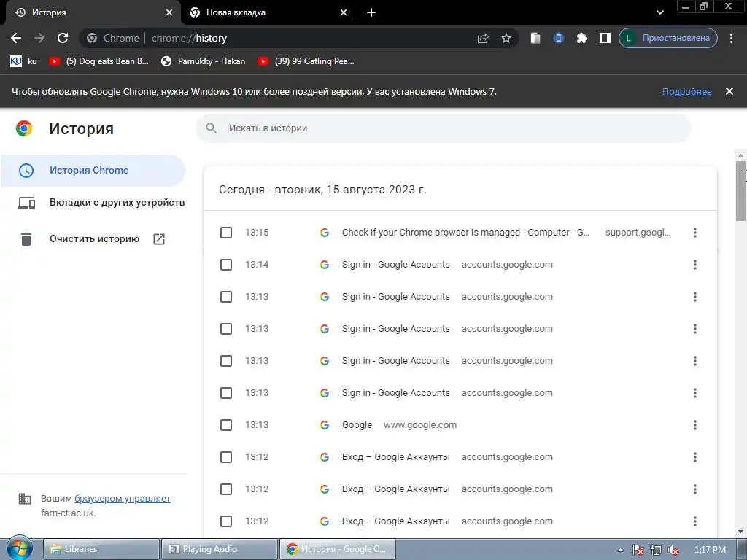Select История Chrome in sidebar
Screen dimensions: 747x560
[93, 170]
